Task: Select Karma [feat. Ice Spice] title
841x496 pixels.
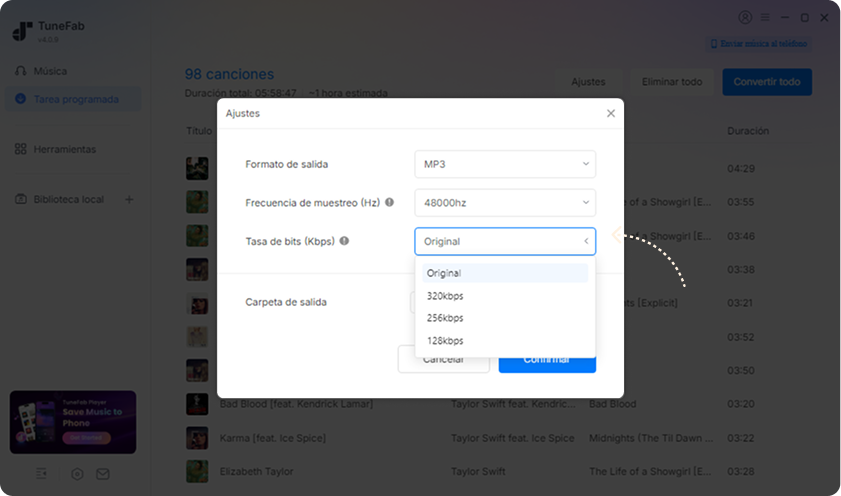Action: pos(272,438)
